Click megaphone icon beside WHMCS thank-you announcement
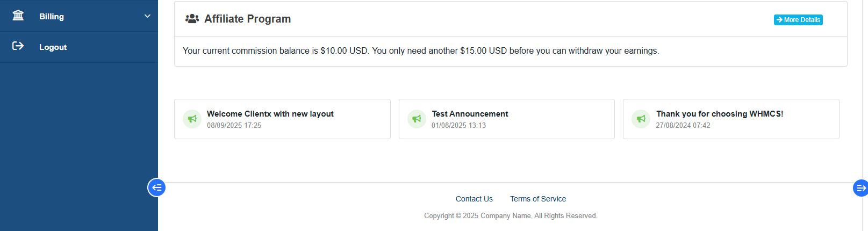This screenshot has width=868, height=231. 641,119
